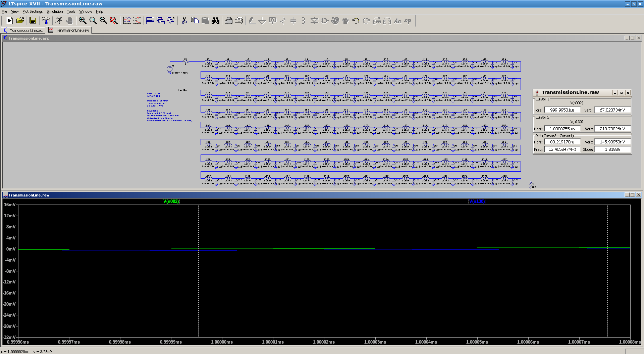
Task: Click the Find binoculars icon
Action: [x=215, y=21]
